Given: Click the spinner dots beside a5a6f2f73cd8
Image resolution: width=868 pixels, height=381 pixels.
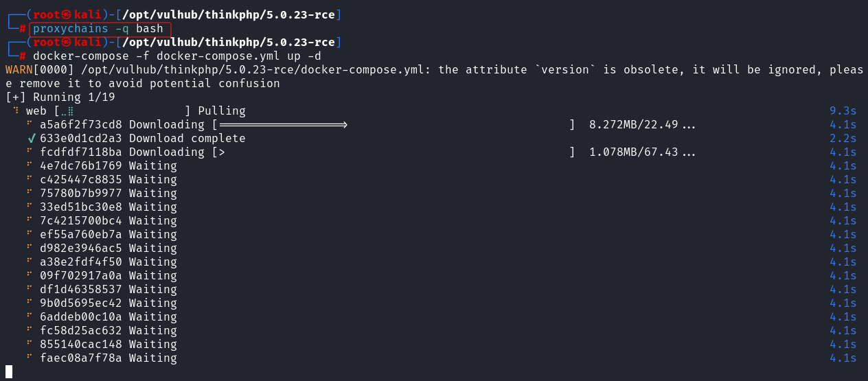Looking at the screenshot, I should pos(30,124).
